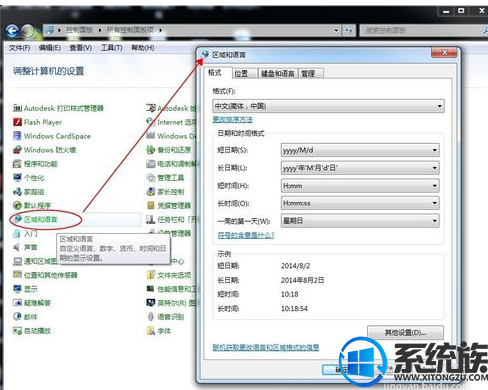Click the 更改排序方法 link
The image size is (488, 390).
tap(233, 119)
